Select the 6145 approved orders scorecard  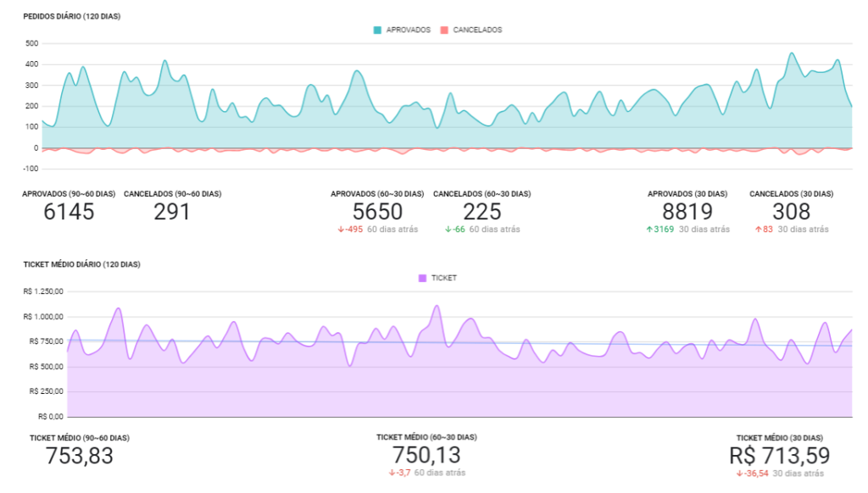pos(69,212)
